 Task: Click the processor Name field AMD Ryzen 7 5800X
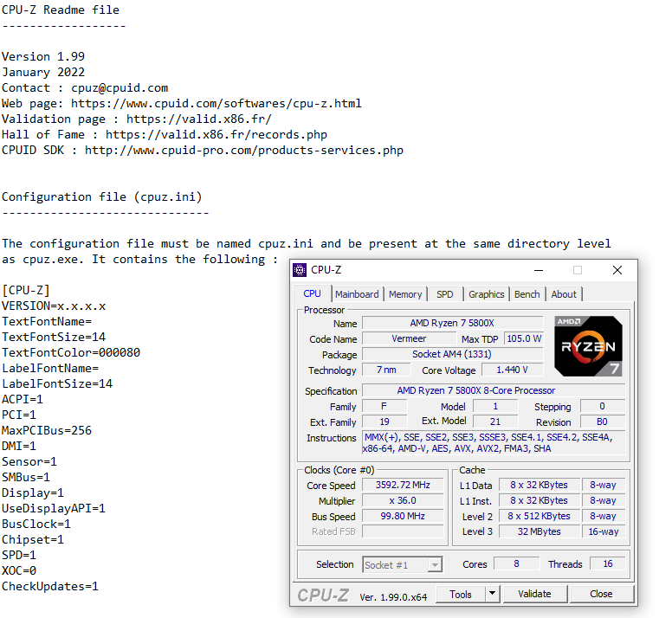point(453,323)
